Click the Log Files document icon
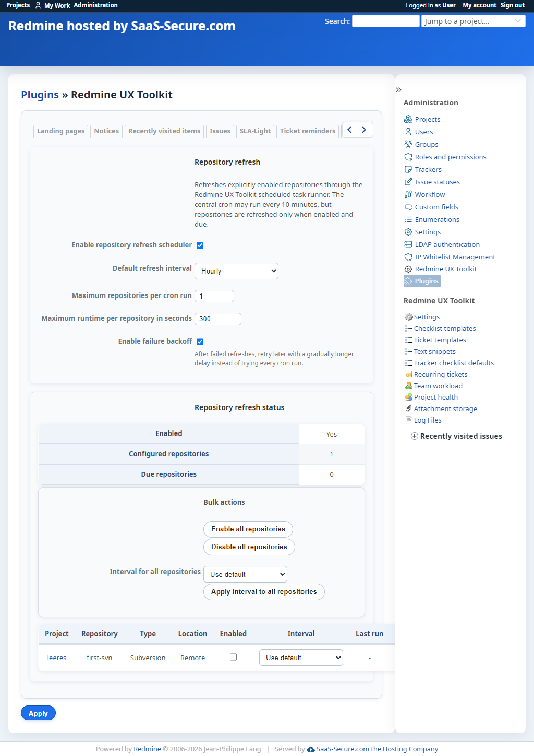 coord(409,420)
